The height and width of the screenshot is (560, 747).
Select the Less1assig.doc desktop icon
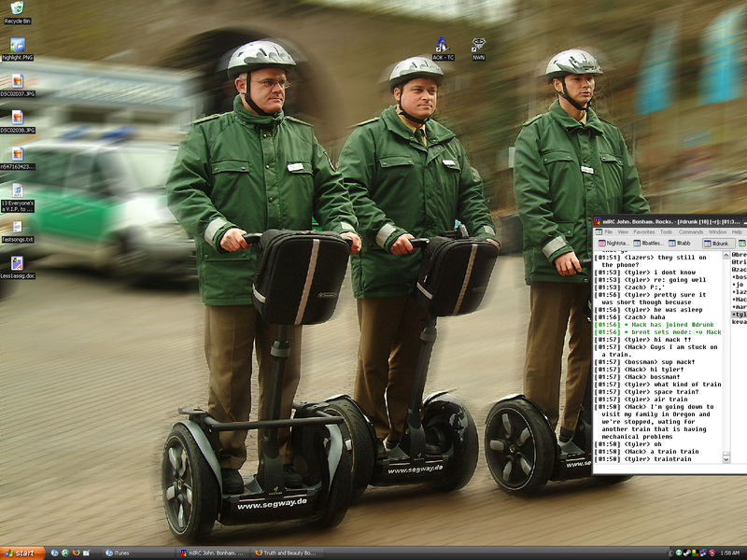18,268
